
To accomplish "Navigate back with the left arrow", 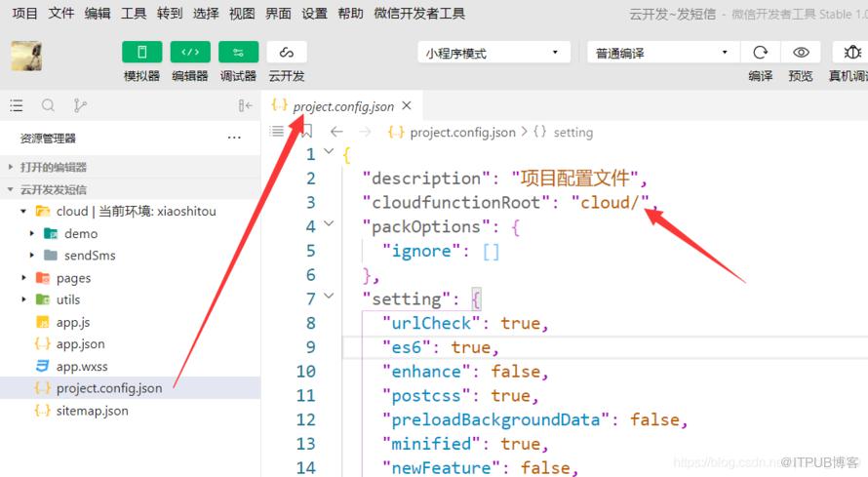I will coord(336,132).
